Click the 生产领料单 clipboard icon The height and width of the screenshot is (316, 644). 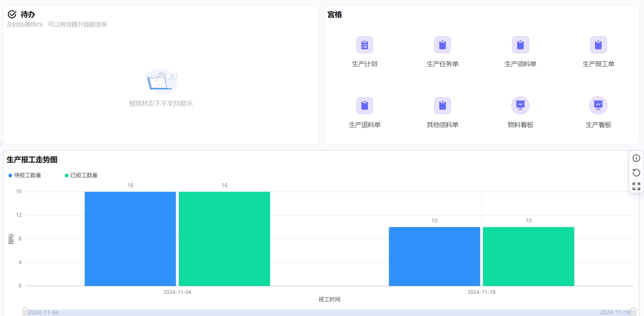520,45
